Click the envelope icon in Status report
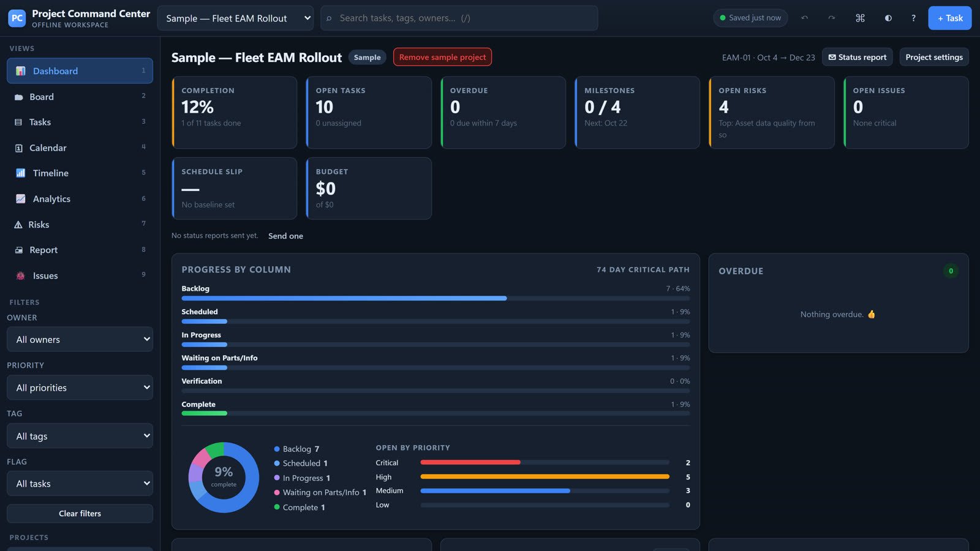The height and width of the screenshot is (551, 980). (x=832, y=57)
